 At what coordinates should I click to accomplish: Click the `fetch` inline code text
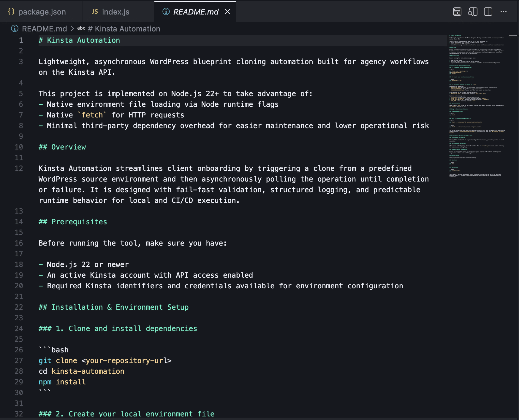pyautogui.click(x=92, y=115)
